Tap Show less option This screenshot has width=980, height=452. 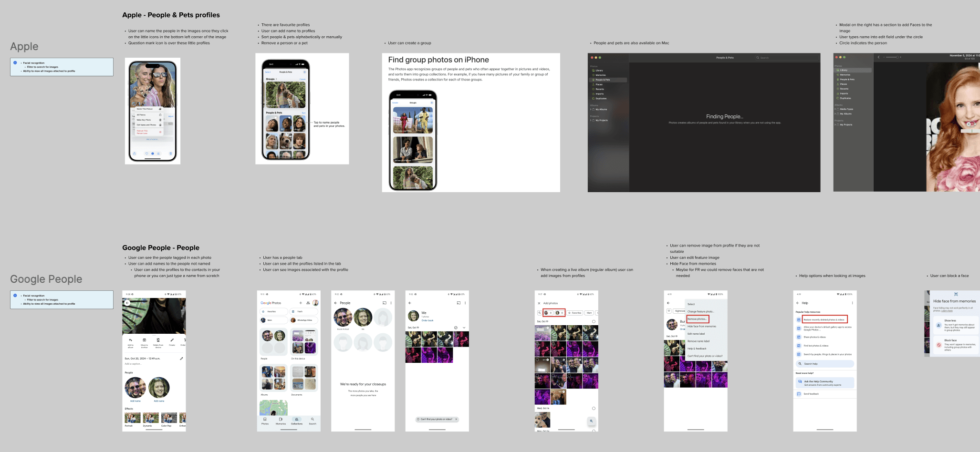[x=956, y=325]
